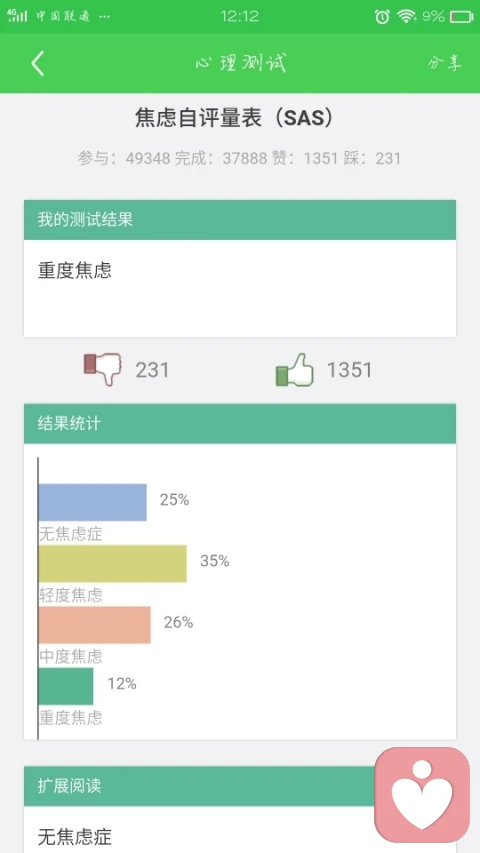Select the 结果统计 section header

tap(240, 423)
